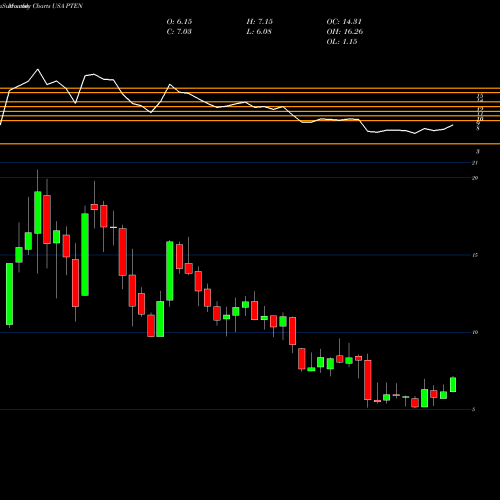Viewport: 500px width, 500px height.
Task: Click the 10 axis label on candlestick chart
Action: click(x=475, y=332)
